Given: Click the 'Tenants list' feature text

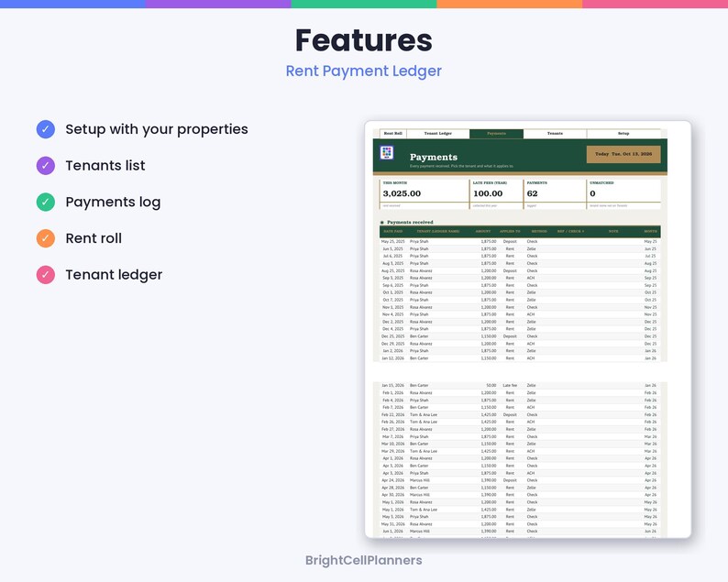Looking at the screenshot, I should (x=105, y=165).
